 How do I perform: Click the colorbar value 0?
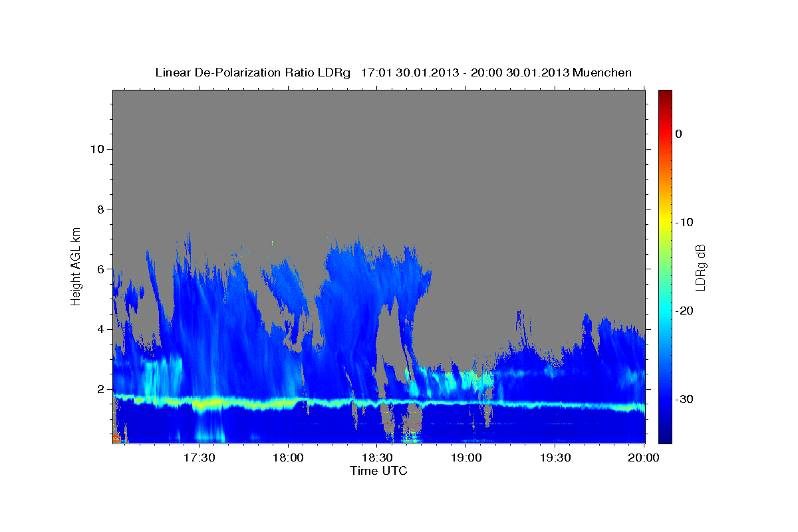coord(679,134)
